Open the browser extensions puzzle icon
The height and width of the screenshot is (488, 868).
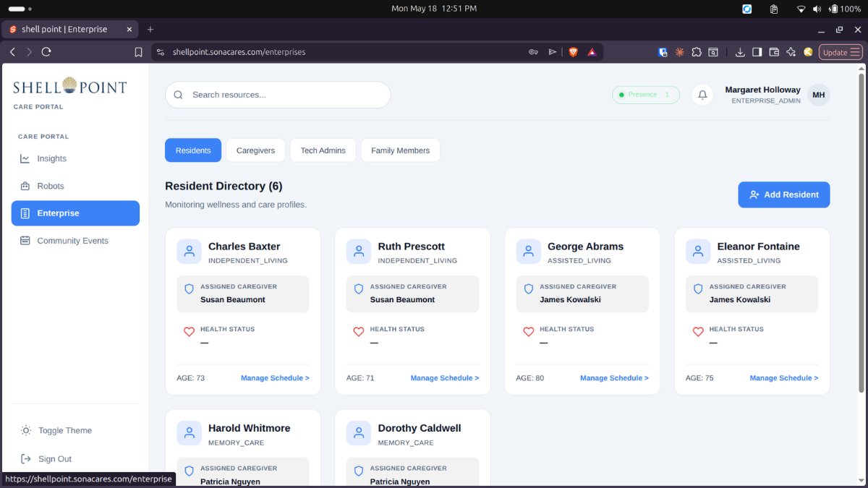coord(697,52)
